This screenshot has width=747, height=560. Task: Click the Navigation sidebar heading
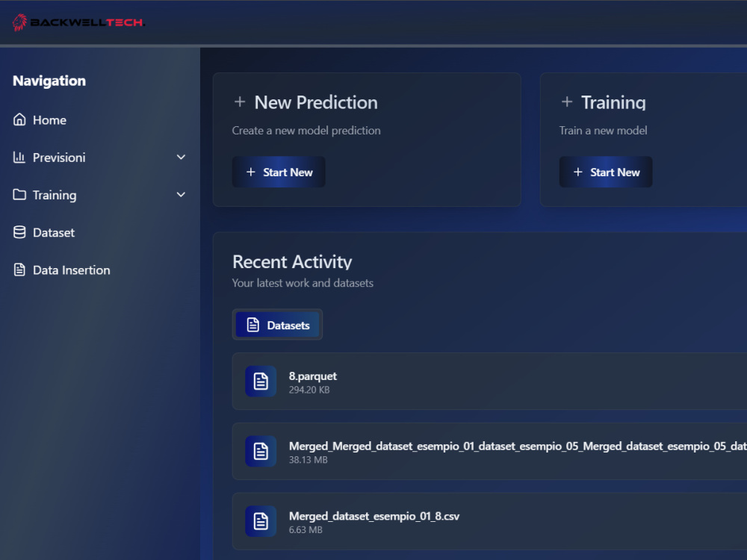49,81
